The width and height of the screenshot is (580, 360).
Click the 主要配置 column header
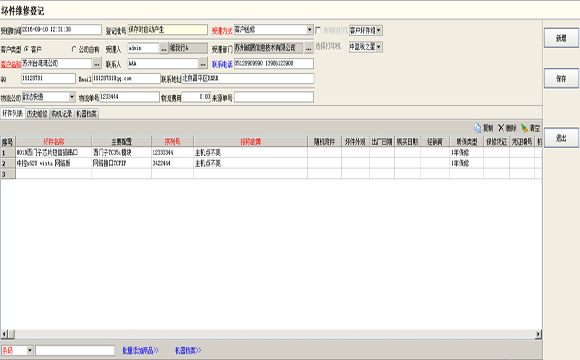click(x=121, y=142)
